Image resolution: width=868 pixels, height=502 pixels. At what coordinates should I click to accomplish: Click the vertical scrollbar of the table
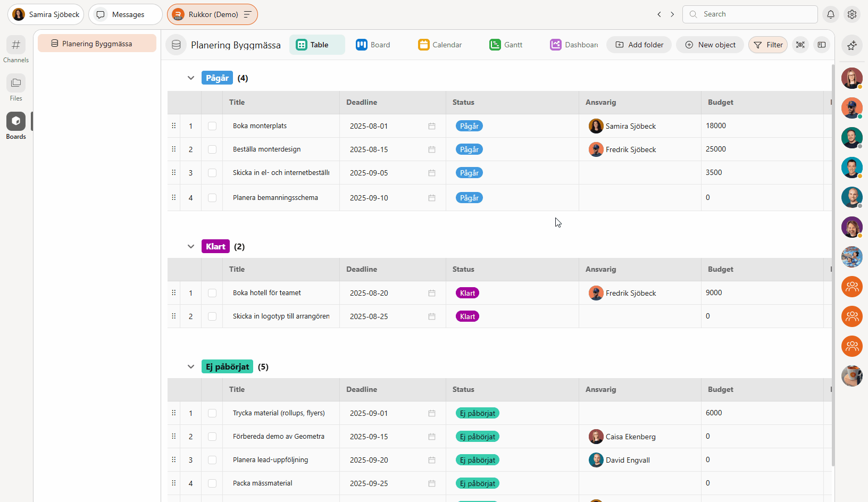point(833,266)
